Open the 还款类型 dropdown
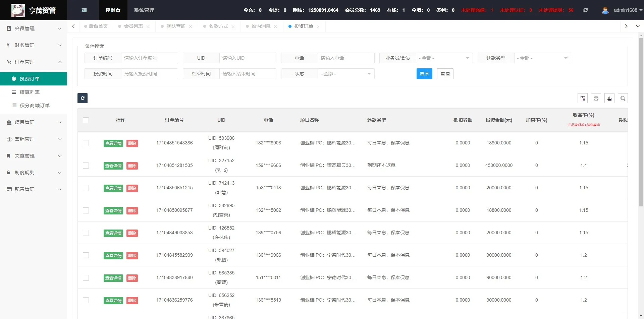Image resolution: width=644 pixels, height=319 pixels. coord(542,58)
